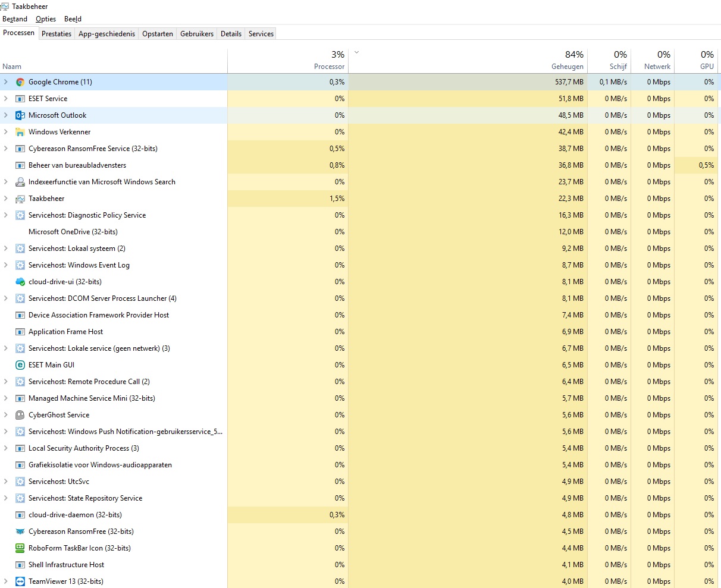The image size is (721, 588).
Task: Switch to the Opstarten tab
Action: pyautogui.click(x=158, y=34)
